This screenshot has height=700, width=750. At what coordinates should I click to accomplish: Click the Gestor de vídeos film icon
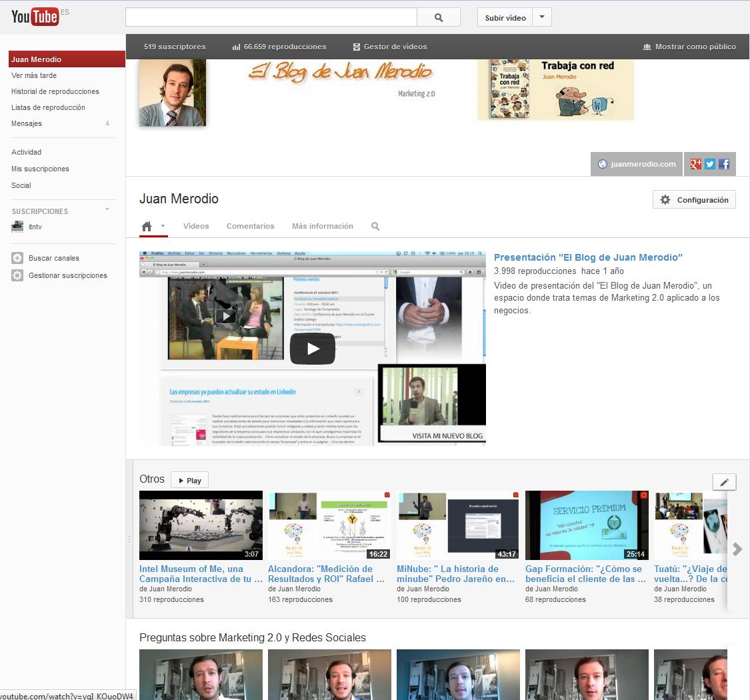357,47
